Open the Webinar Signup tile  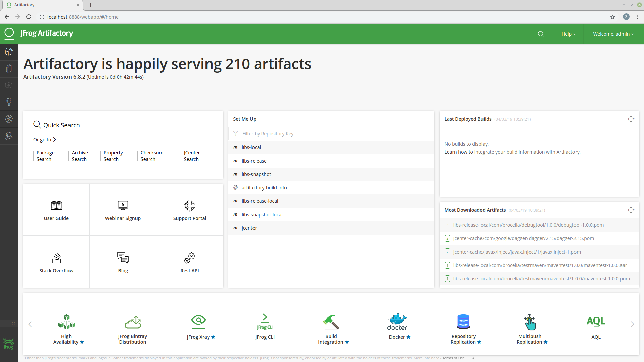[x=123, y=210]
